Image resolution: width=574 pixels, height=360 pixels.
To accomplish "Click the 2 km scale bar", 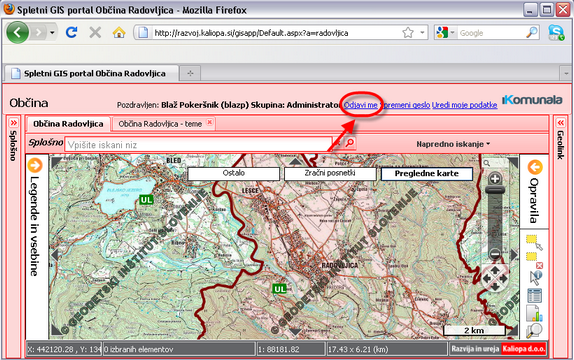I will (474, 330).
